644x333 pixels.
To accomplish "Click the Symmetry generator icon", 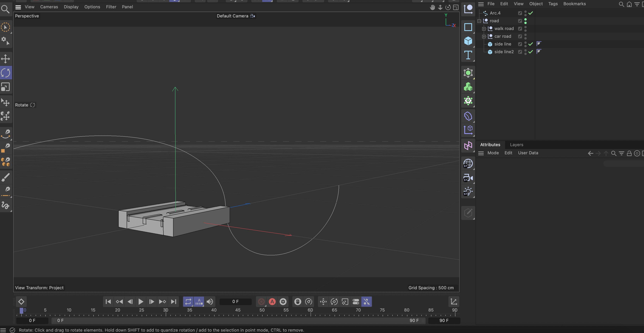I will coord(468,146).
